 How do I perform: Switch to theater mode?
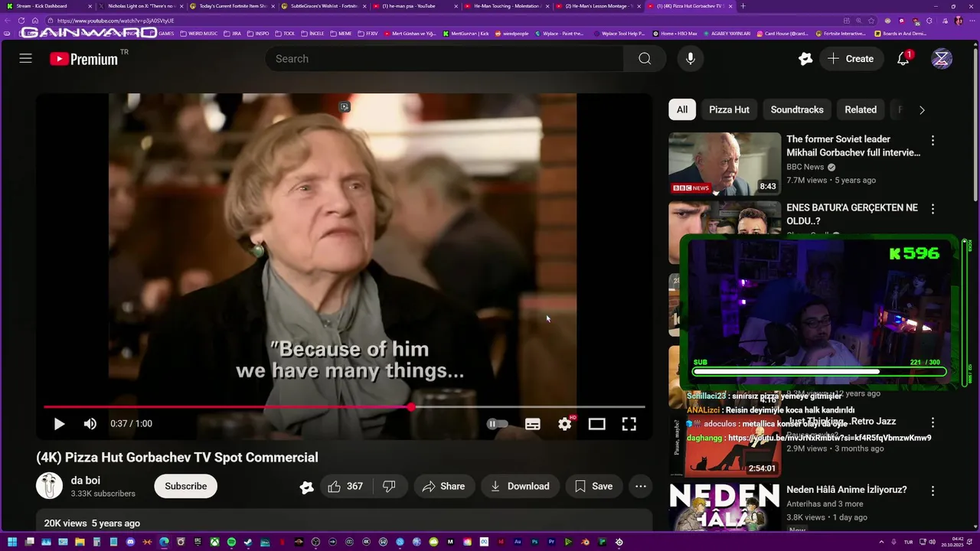596,424
